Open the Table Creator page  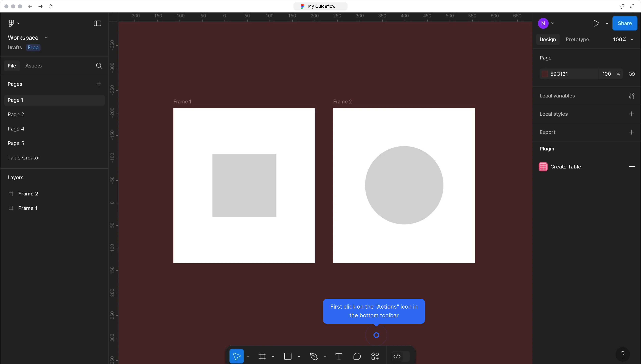pos(24,158)
